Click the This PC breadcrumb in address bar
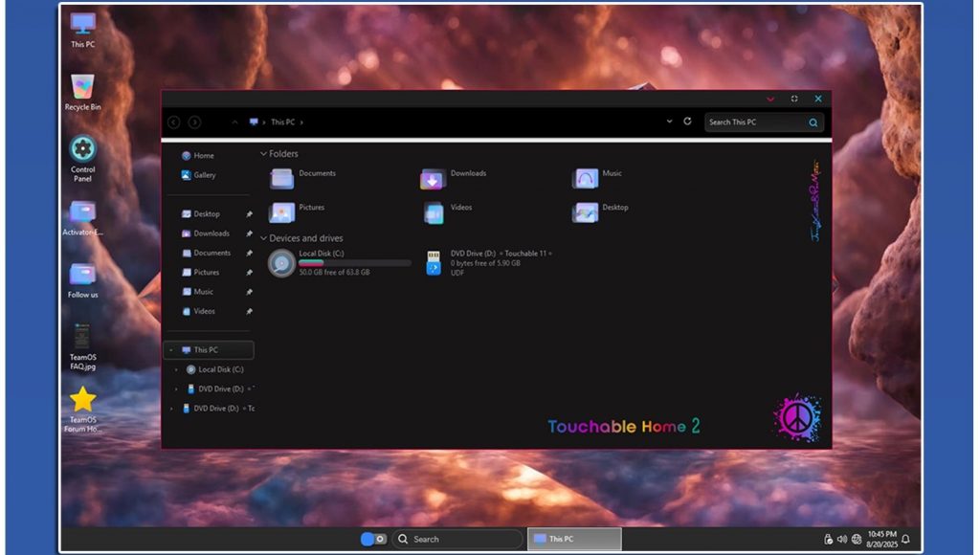Viewport: 980px width, 555px height. tap(282, 122)
